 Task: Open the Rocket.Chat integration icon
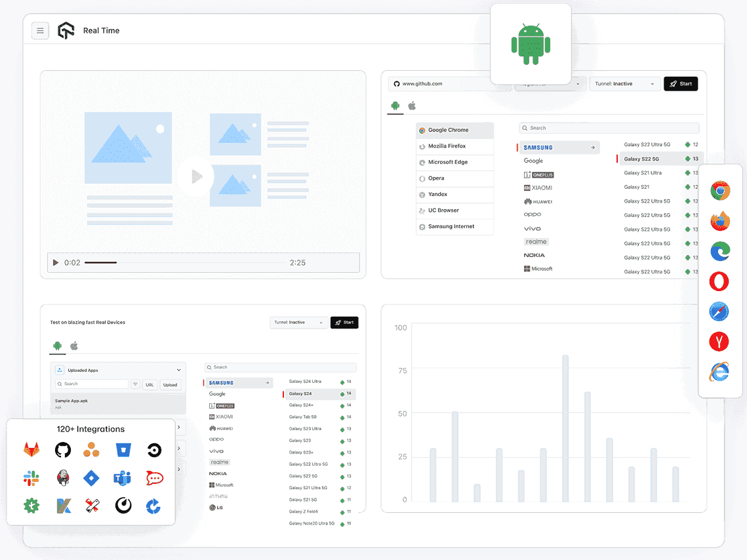click(154, 477)
